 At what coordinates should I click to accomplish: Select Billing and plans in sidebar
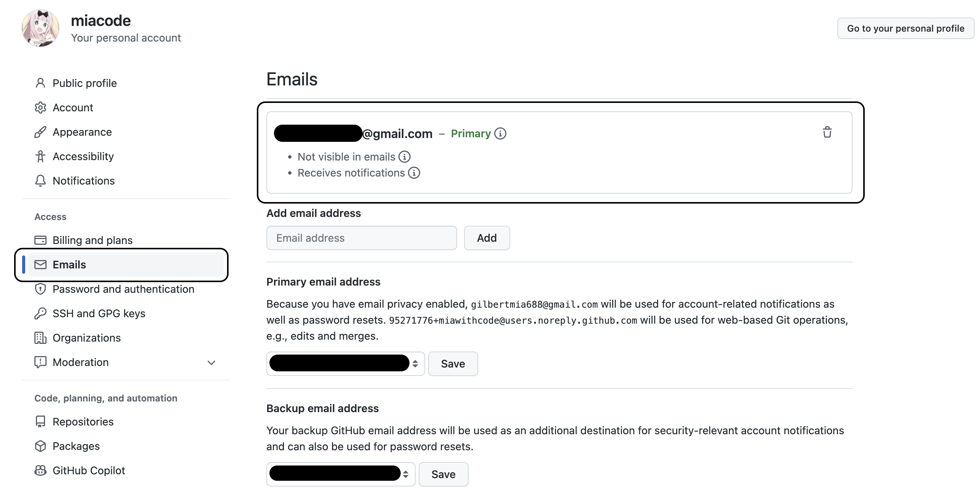(92, 240)
